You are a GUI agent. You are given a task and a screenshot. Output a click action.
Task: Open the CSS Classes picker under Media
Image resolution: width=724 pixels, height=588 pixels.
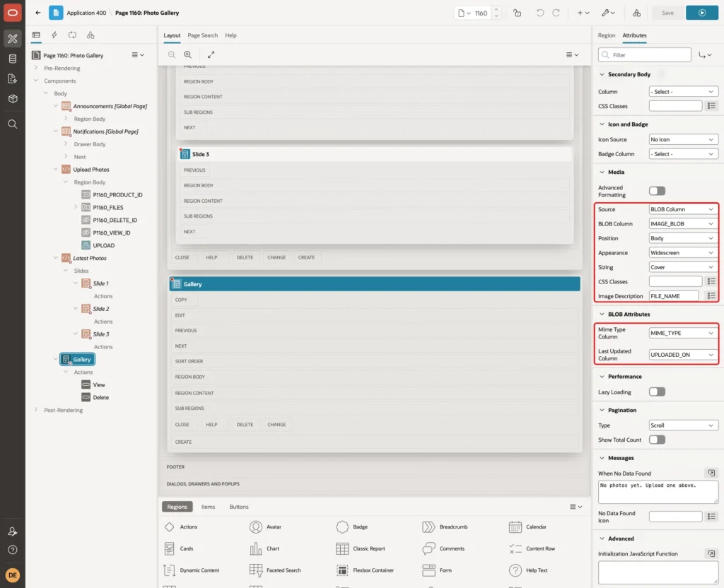pyautogui.click(x=711, y=281)
